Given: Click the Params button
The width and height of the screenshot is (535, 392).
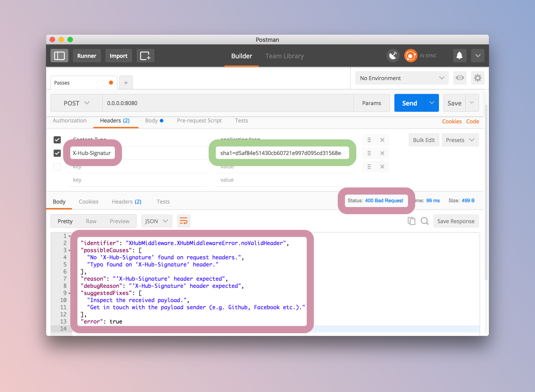Looking at the screenshot, I should pyautogui.click(x=371, y=103).
